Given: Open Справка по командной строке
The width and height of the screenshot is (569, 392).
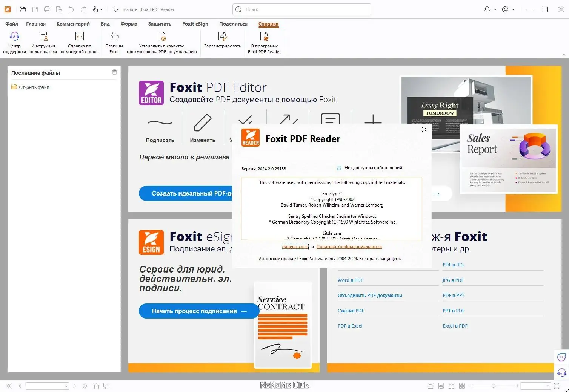Looking at the screenshot, I should point(80,43).
